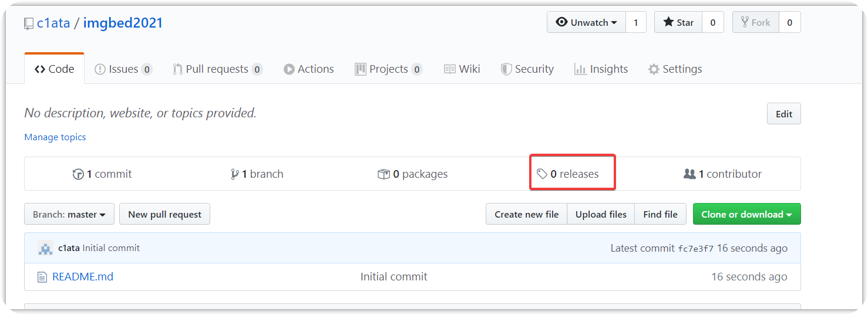
Task: Go to the Insights tab
Action: [x=601, y=69]
